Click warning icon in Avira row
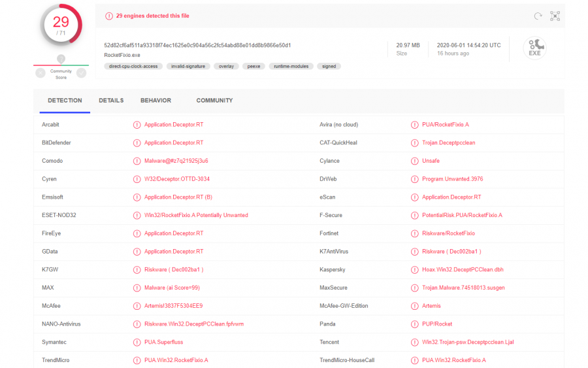Viewport: 588px width, 368px height. 414,125
